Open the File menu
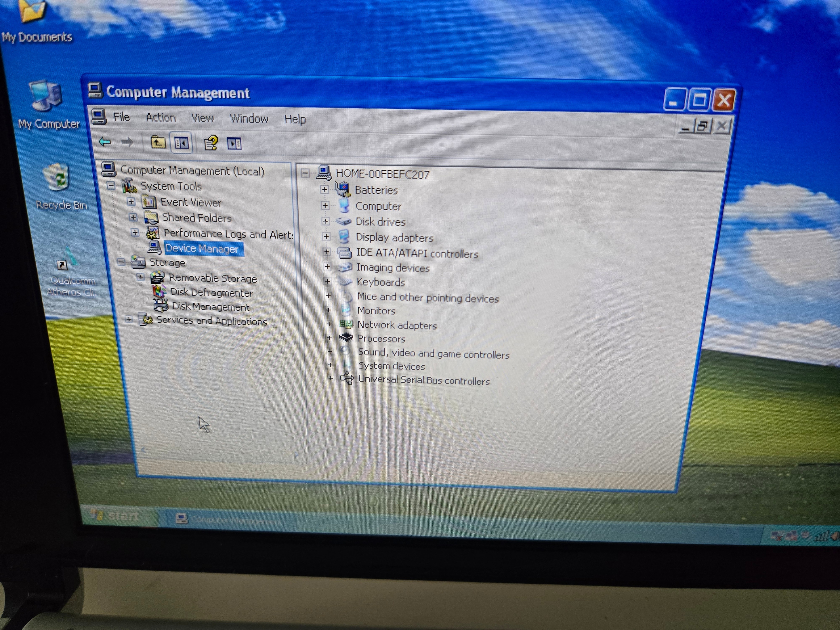840x630 pixels. (x=122, y=117)
